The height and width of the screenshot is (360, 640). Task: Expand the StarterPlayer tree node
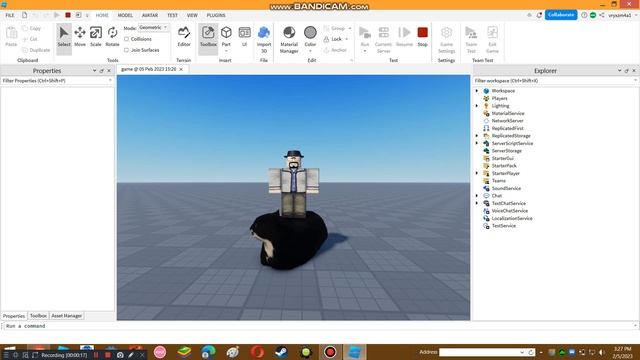click(x=477, y=173)
